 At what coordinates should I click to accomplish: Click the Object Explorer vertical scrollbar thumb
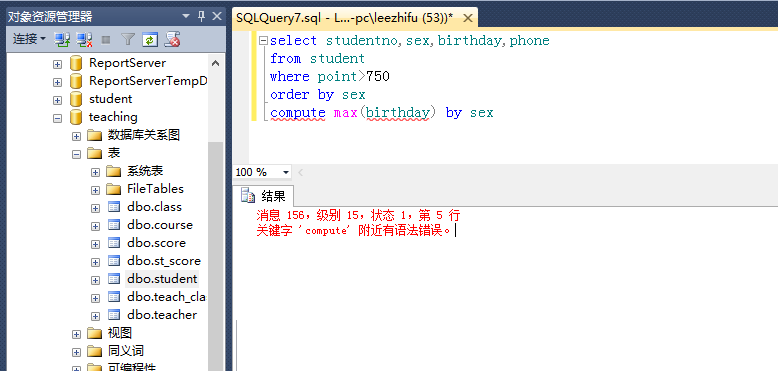click(x=215, y=255)
